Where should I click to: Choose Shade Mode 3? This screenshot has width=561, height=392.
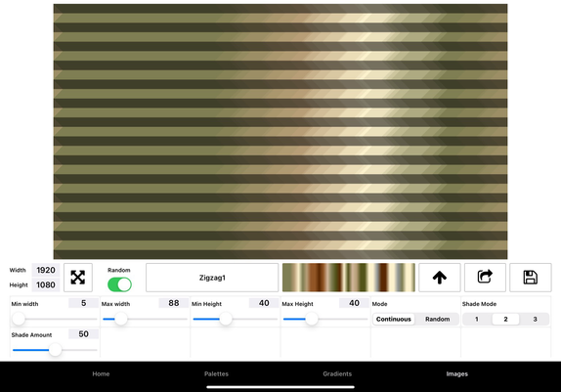coord(535,319)
